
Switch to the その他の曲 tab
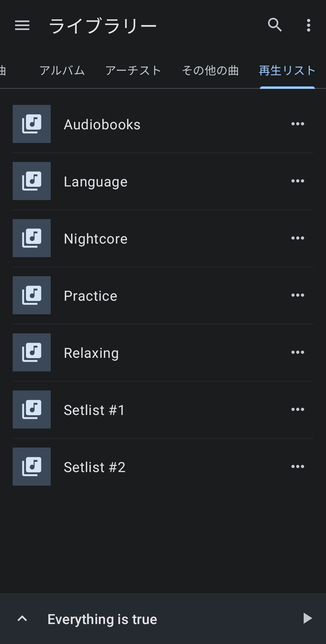(210, 70)
